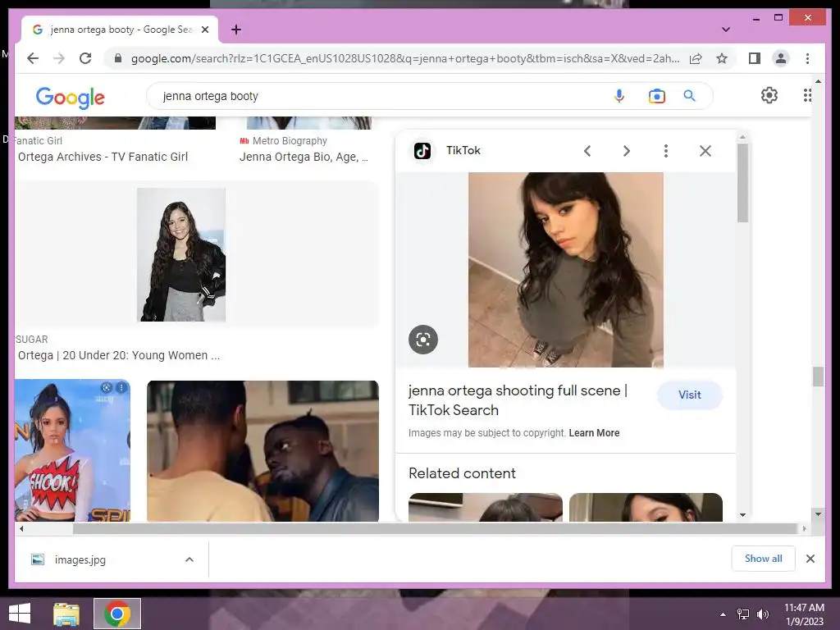The width and height of the screenshot is (840, 630).
Task: Open preview panel more options menu
Action: point(666,151)
